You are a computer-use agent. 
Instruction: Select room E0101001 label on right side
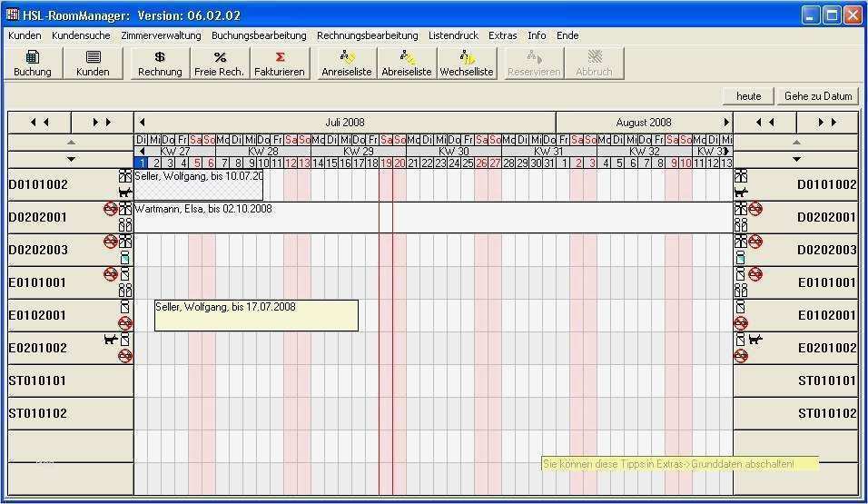[827, 282]
